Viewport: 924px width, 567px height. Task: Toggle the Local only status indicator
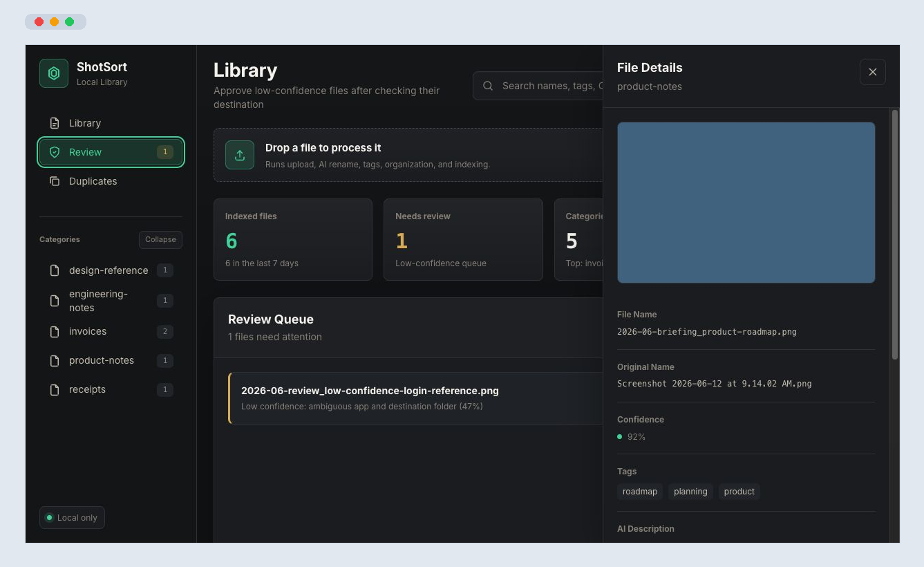[73, 518]
